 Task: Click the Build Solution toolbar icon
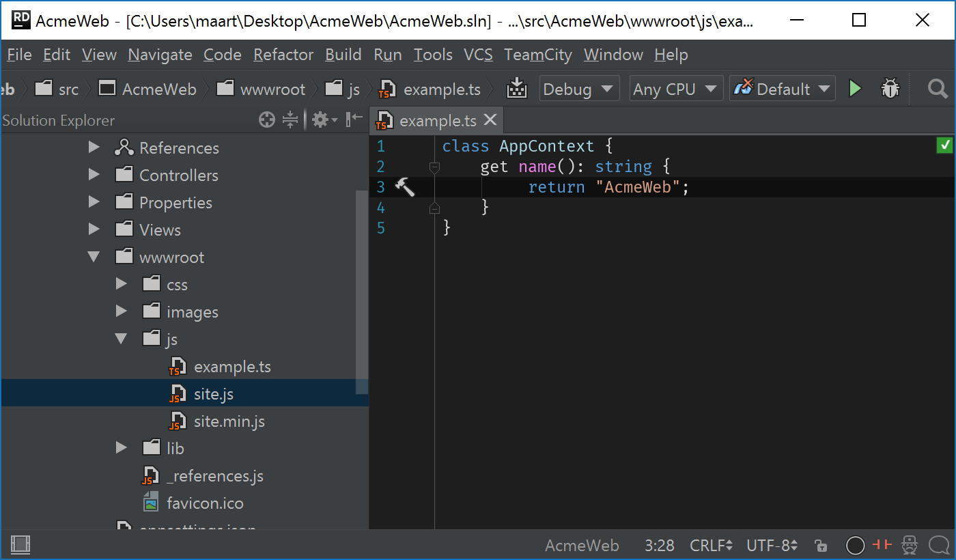click(517, 89)
